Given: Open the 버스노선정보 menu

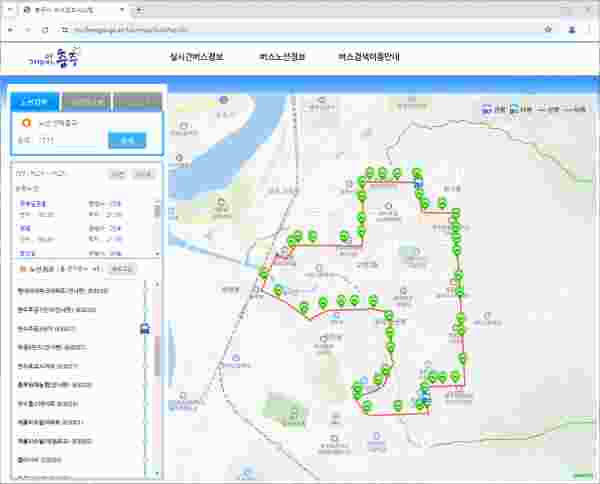Looking at the screenshot, I should [x=282, y=56].
